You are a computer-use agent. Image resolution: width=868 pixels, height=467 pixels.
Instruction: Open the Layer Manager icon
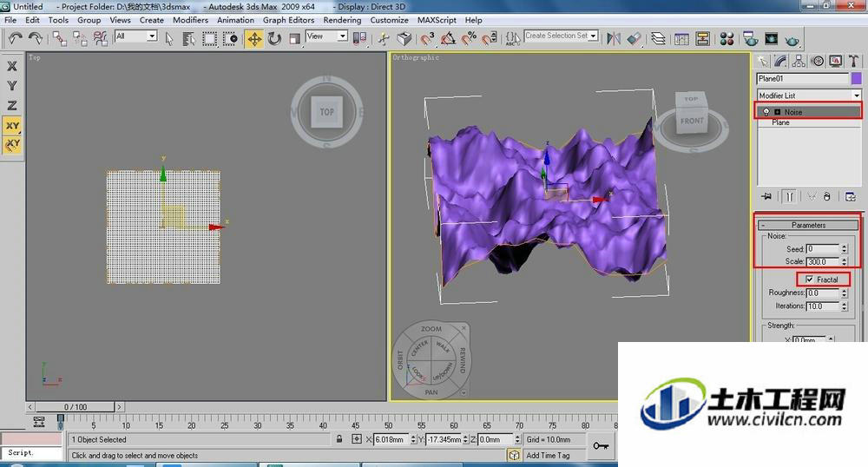coord(658,38)
